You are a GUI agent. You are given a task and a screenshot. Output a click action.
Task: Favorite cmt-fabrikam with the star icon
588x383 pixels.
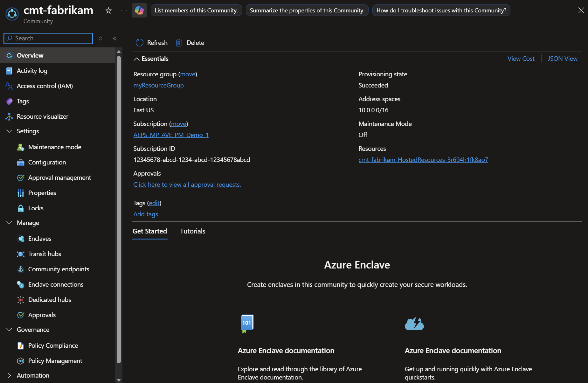click(108, 10)
